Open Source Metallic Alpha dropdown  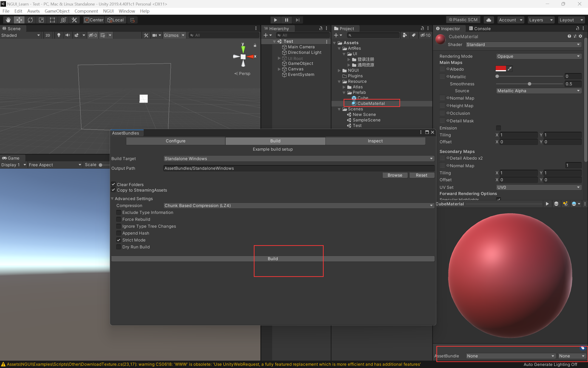pos(539,91)
